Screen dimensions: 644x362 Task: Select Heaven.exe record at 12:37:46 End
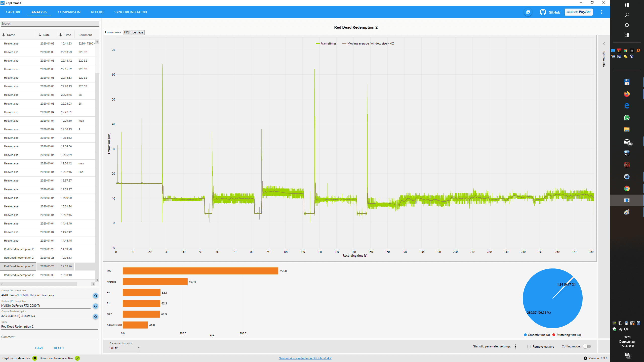[x=48, y=172]
